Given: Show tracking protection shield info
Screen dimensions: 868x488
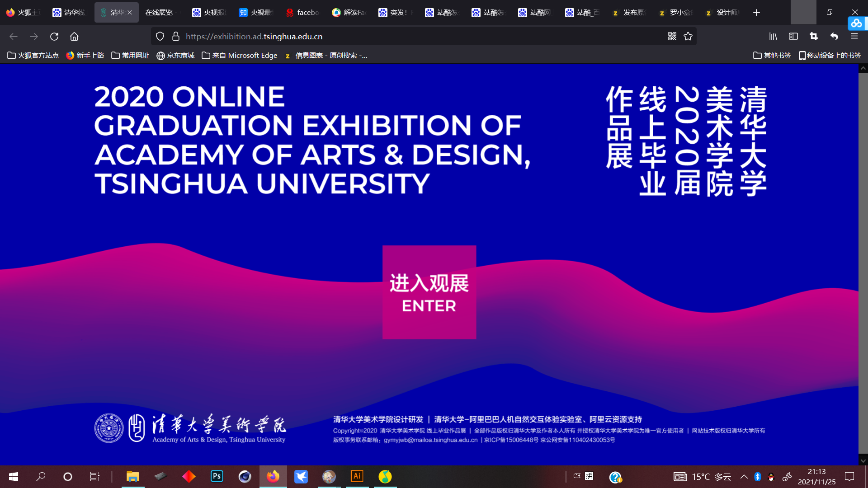Looking at the screenshot, I should 160,37.
